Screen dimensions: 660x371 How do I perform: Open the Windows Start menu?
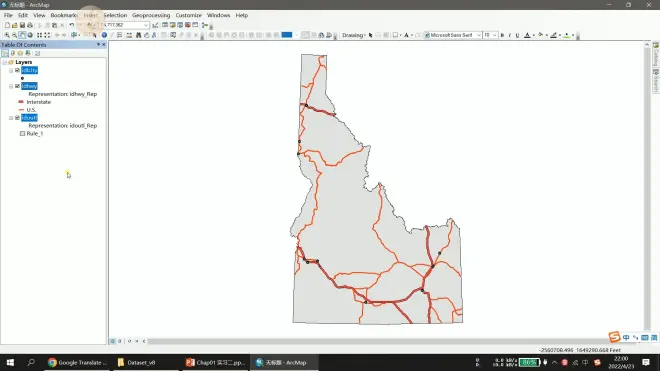point(10,362)
